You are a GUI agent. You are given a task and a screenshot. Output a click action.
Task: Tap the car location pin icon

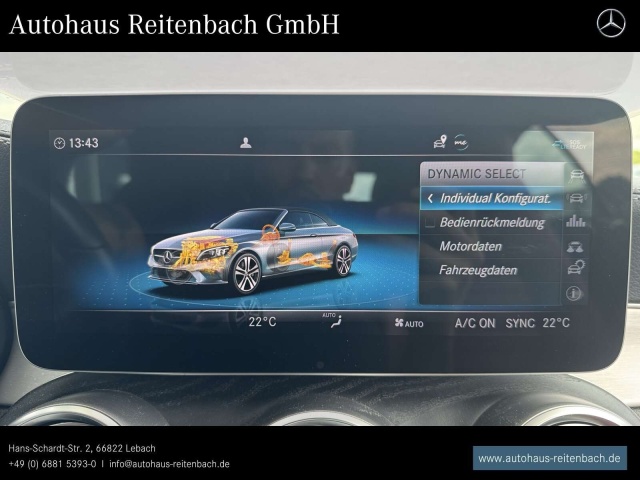pos(440,142)
